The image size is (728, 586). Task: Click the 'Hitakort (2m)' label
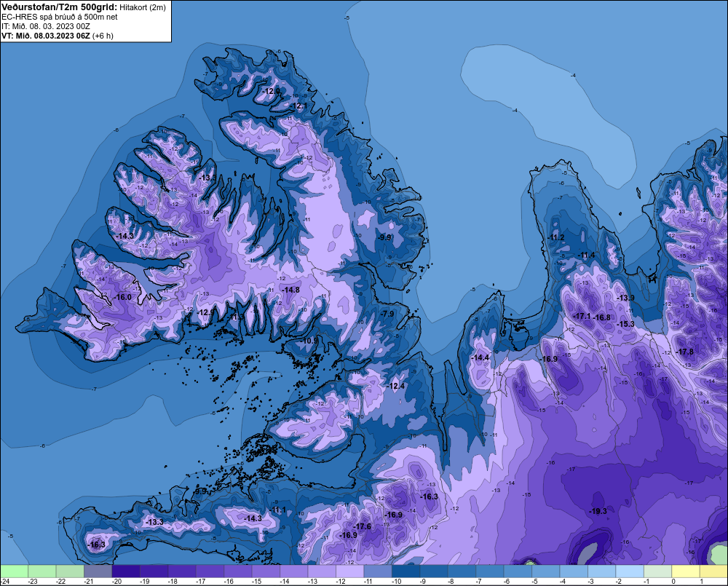(142, 7)
